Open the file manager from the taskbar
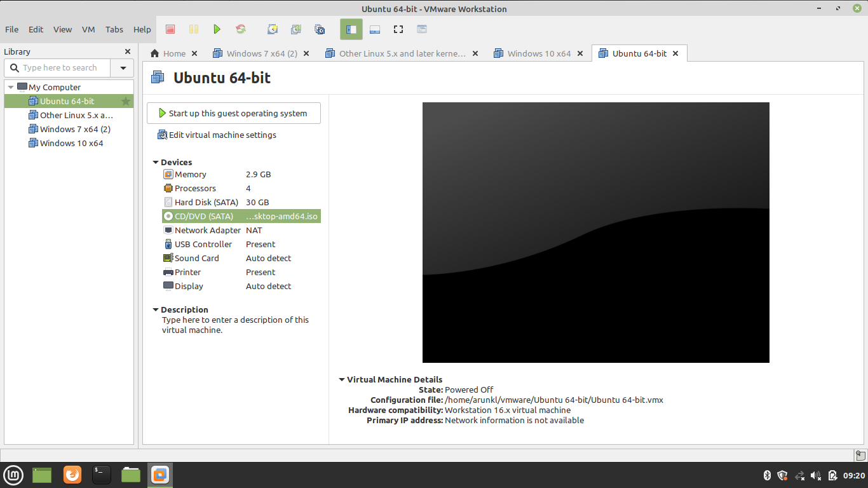This screenshot has height=488, width=868. (131, 475)
